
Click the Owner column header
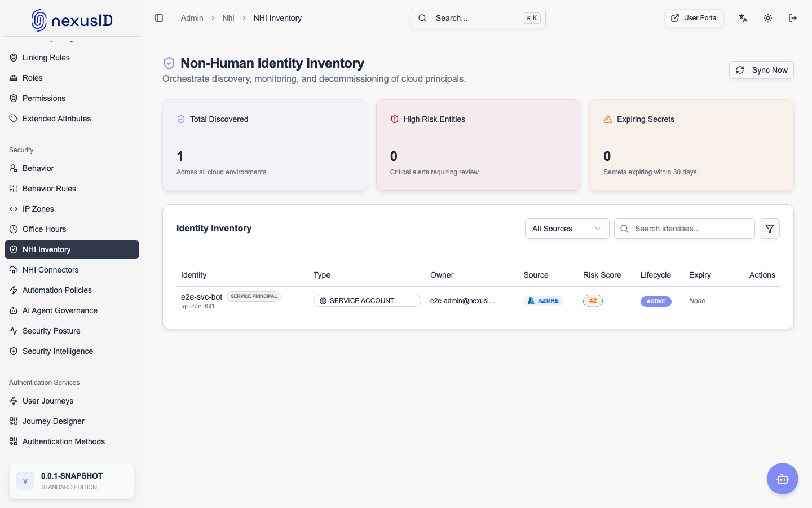pos(442,275)
